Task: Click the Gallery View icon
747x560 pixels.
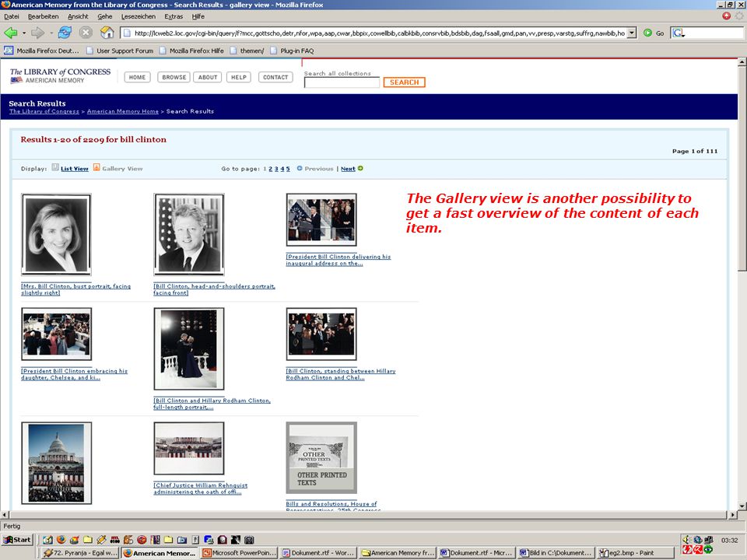Action: (x=96, y=167)
